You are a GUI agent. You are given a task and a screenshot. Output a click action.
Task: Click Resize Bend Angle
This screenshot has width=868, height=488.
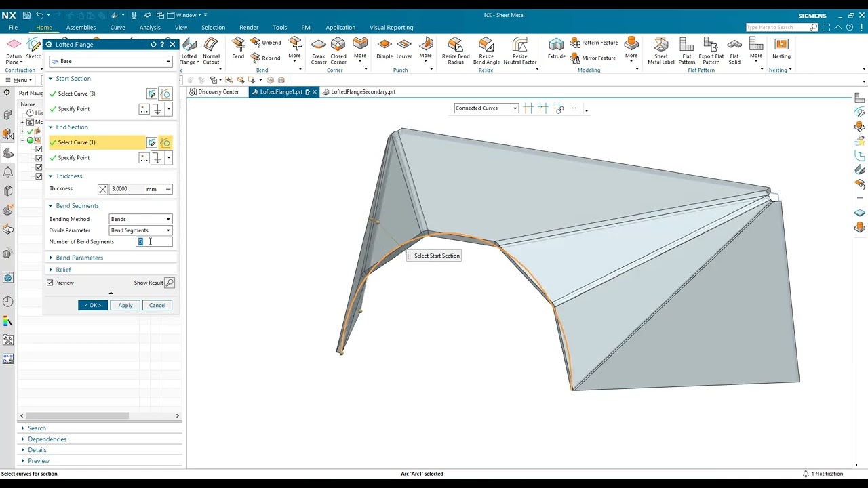click(486, 51)
